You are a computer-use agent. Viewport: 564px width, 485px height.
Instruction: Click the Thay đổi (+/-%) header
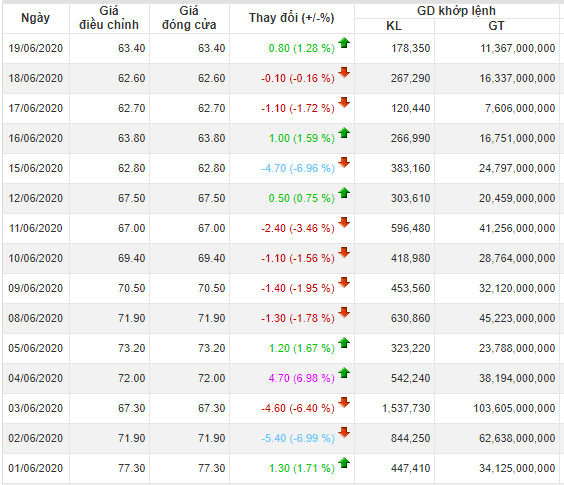click(292, 18)
